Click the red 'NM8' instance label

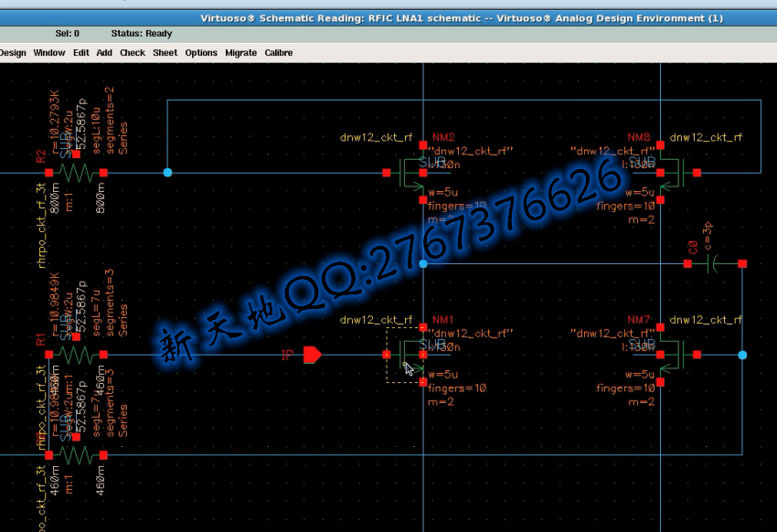(639, 137)
